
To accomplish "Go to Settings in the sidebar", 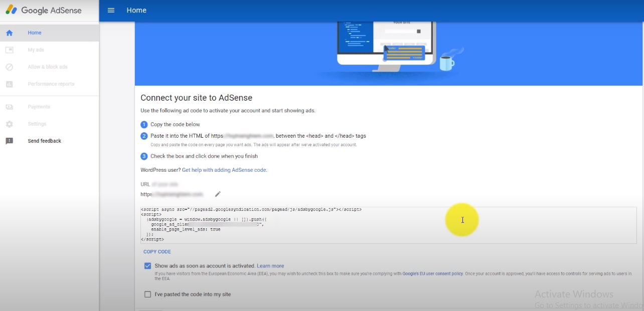I will pos(37,124).
